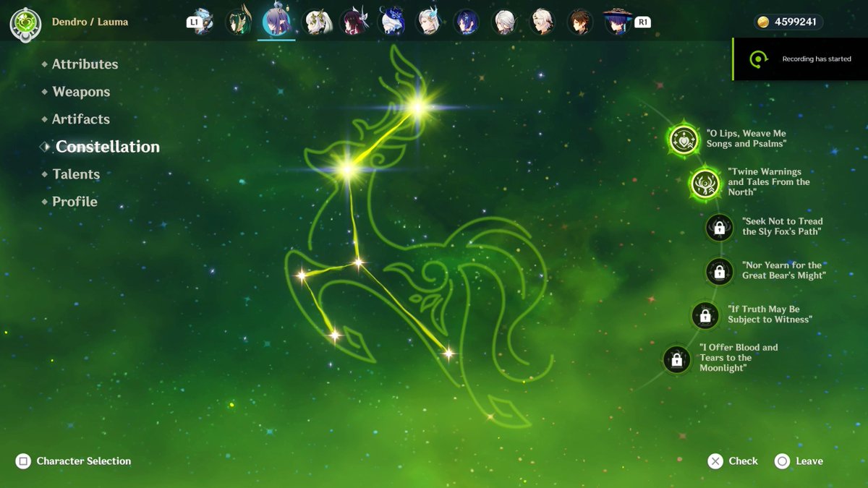
Task: Click the text "Seek Not to Tread the Sly Fox's Path"
Action: point(783,226)
